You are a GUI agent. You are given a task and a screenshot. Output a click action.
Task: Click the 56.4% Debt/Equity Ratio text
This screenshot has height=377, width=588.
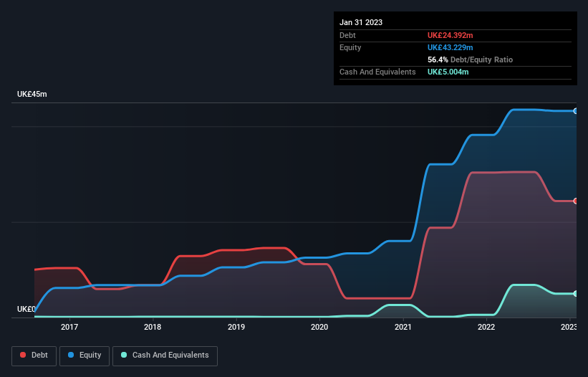click(x=470, y=59)
